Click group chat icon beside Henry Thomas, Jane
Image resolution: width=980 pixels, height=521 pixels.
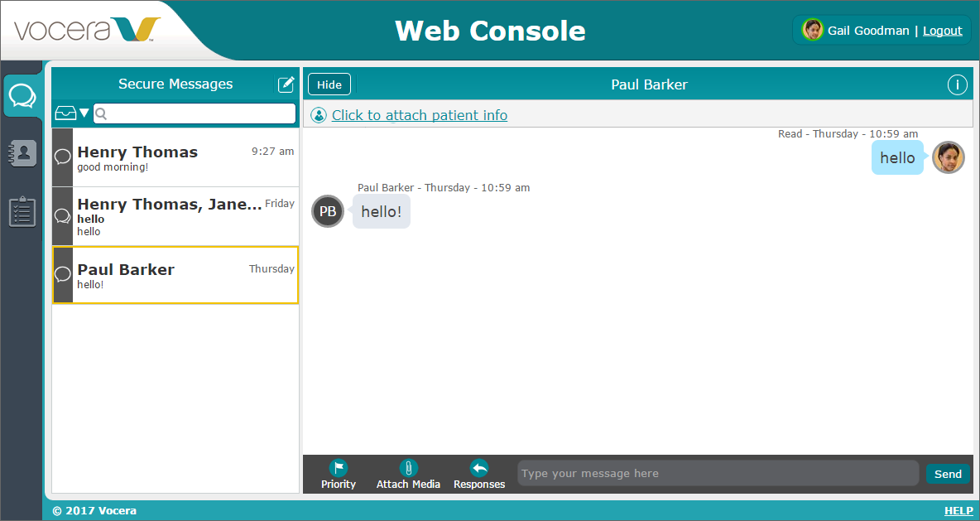click(x=63, y=216)
